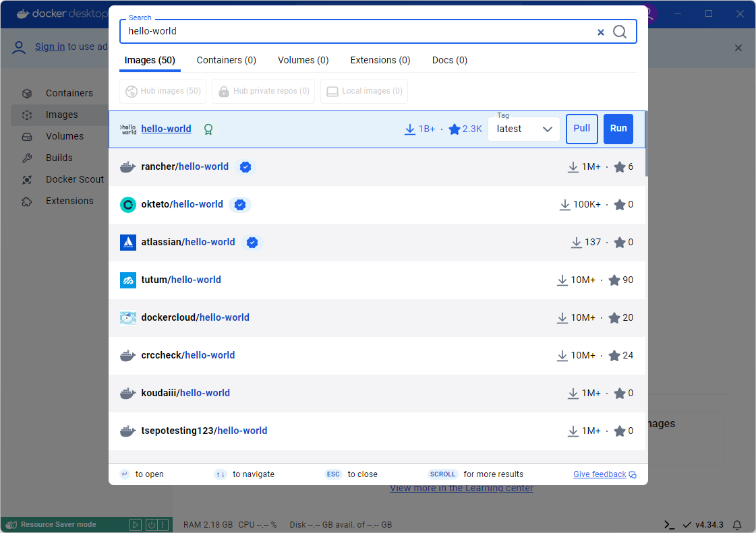Open the terminal icon in status bar
Image resolution: width=756 pixels, height=533 pixels.
[x=669, y=525]
